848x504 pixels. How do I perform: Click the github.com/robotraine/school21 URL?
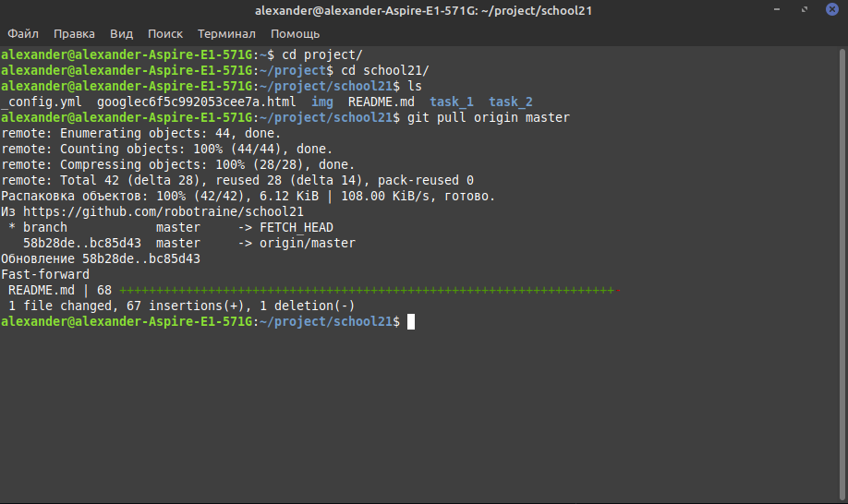[x=164, y=211]
